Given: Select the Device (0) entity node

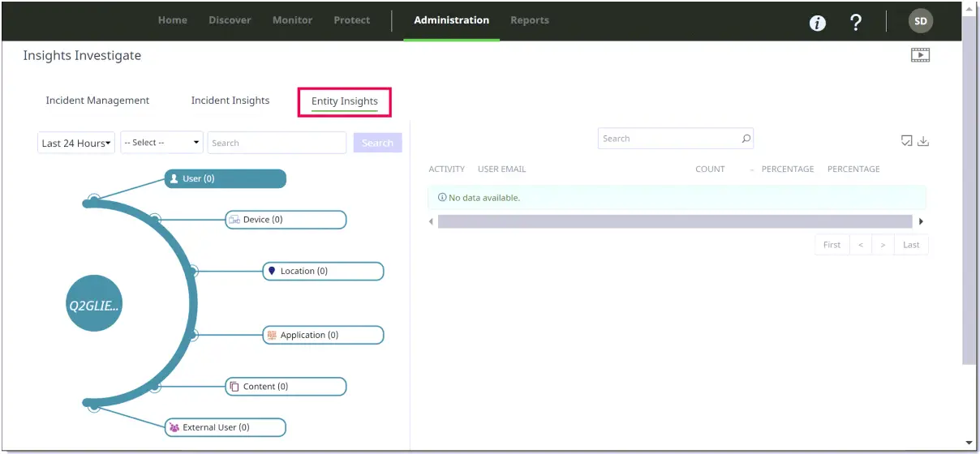Looking at the screenshot, I should [x=286, y=220].
